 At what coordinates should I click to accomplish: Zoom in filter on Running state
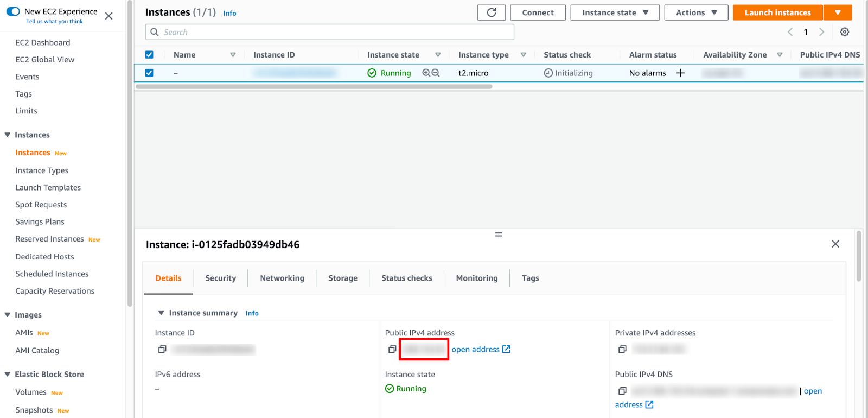pyautogui.click(x=426, y=73)
